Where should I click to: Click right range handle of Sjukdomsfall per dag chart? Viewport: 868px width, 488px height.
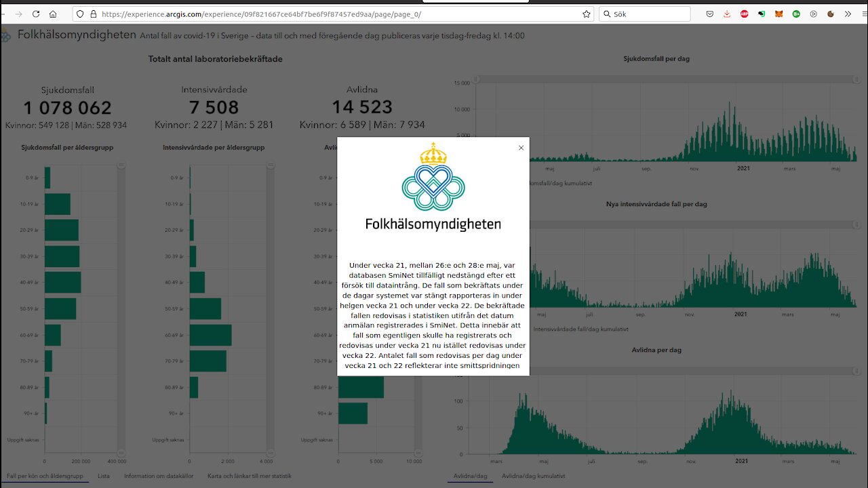point(856,79)
